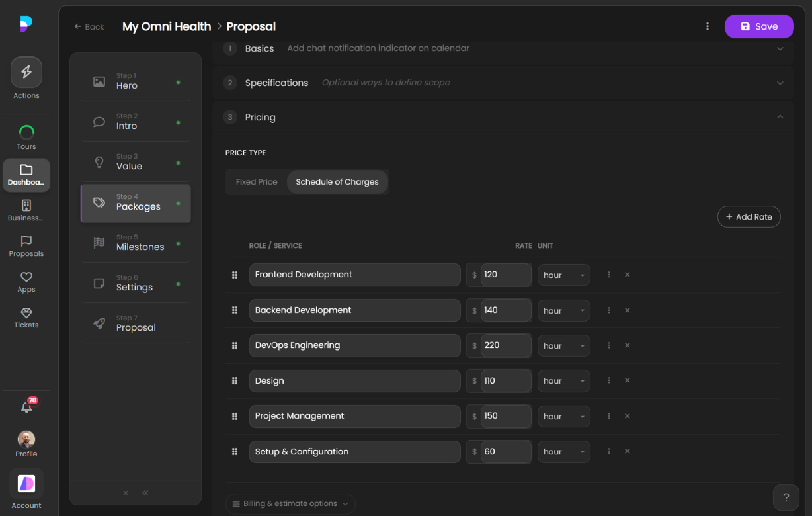
Task: Open the notification bell showing 70 alerts
Action: click(x=26, y=407)
